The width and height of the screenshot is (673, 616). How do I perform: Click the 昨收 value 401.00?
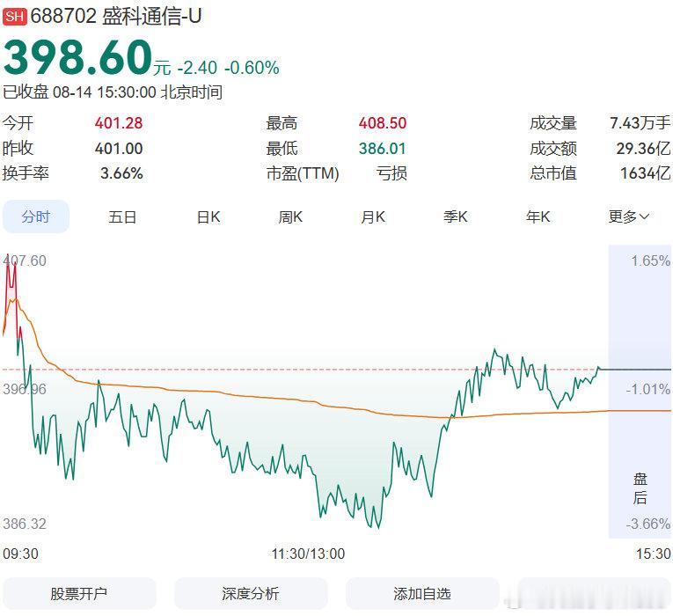(x=119, y=149)
